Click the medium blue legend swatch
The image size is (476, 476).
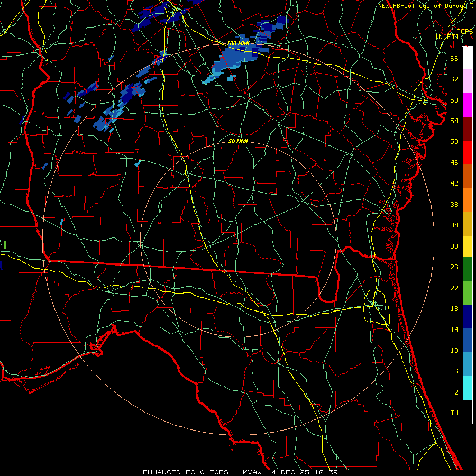coord(467,340)
